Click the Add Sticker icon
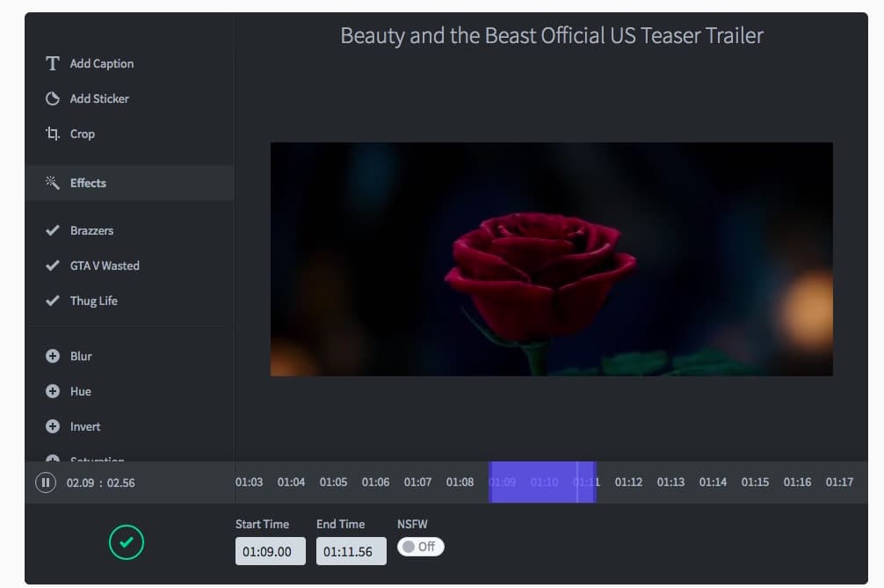The image size is (884, 588). coord(53,98)
